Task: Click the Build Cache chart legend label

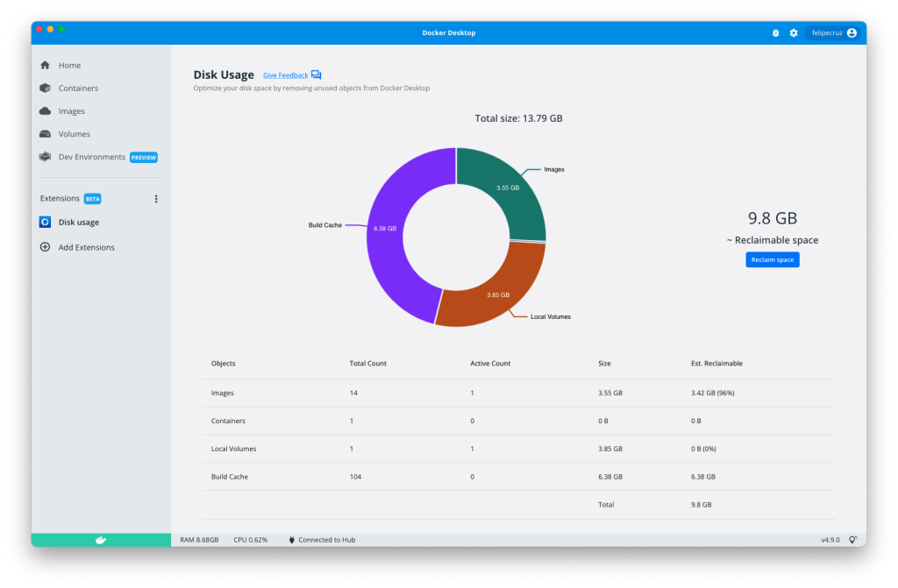Action: pos(324,225)
